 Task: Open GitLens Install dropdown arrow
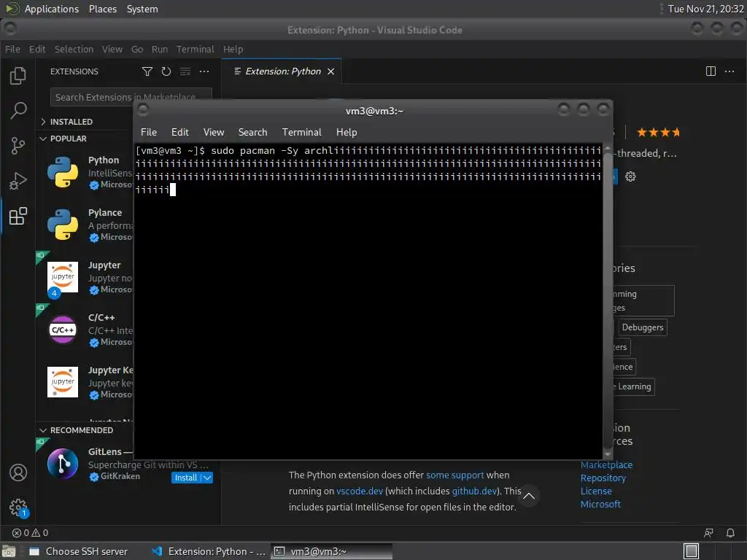(207, 478)
